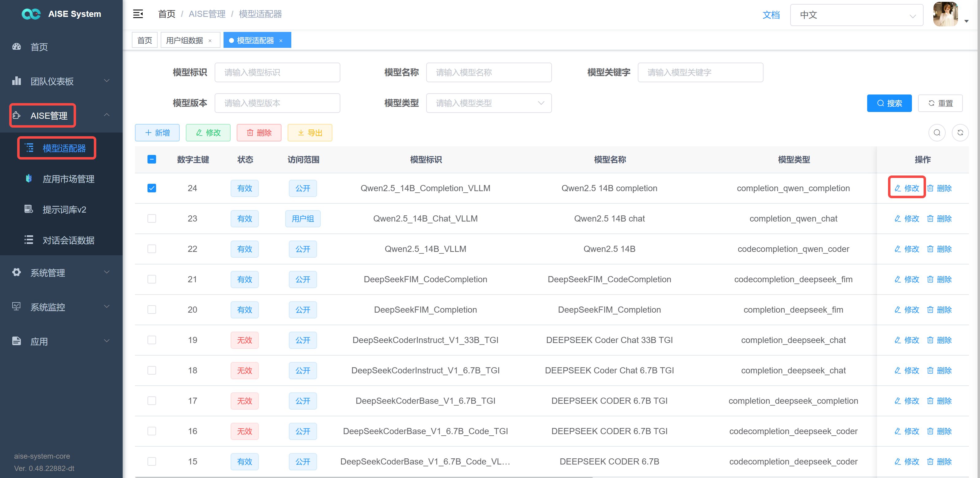Collapse the AISE管理 sidebar menu chevron
Screen dimensions: 980x478
(x=107, y=115)
